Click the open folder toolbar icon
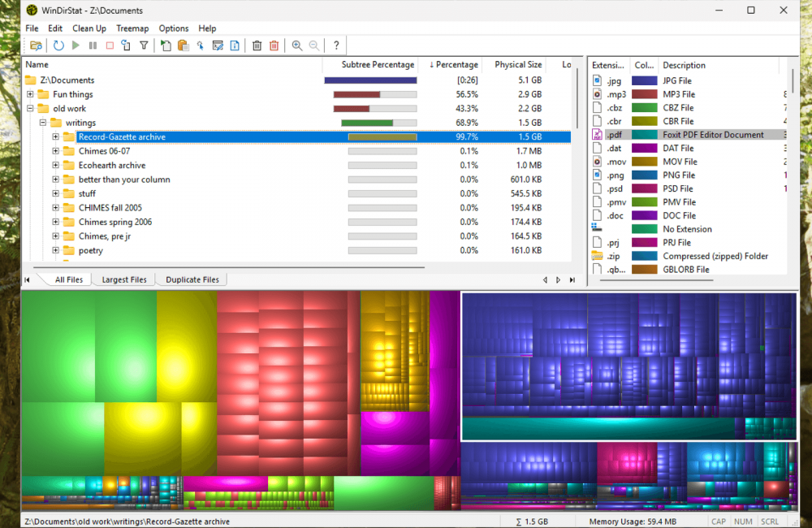812x528 pixels. (36, 45)
